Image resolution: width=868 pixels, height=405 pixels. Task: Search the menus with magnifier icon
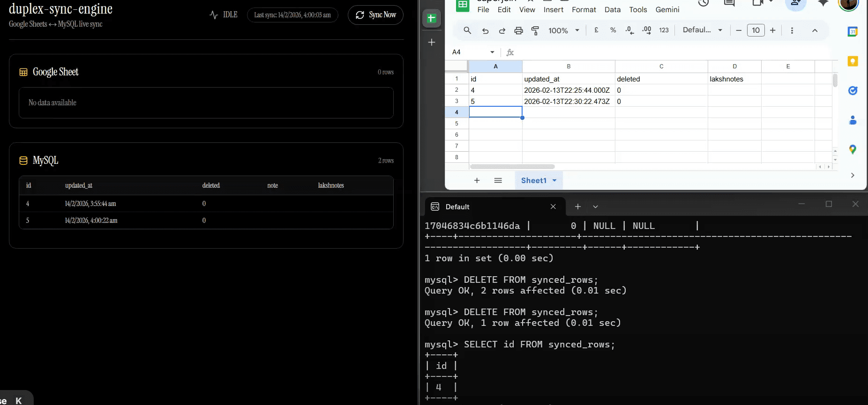coord(467,30)
